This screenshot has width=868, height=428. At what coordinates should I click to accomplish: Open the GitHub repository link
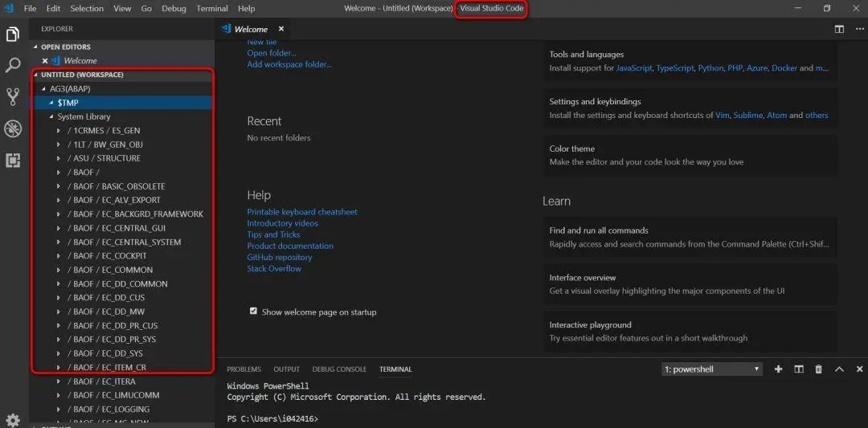pos(280,257)
